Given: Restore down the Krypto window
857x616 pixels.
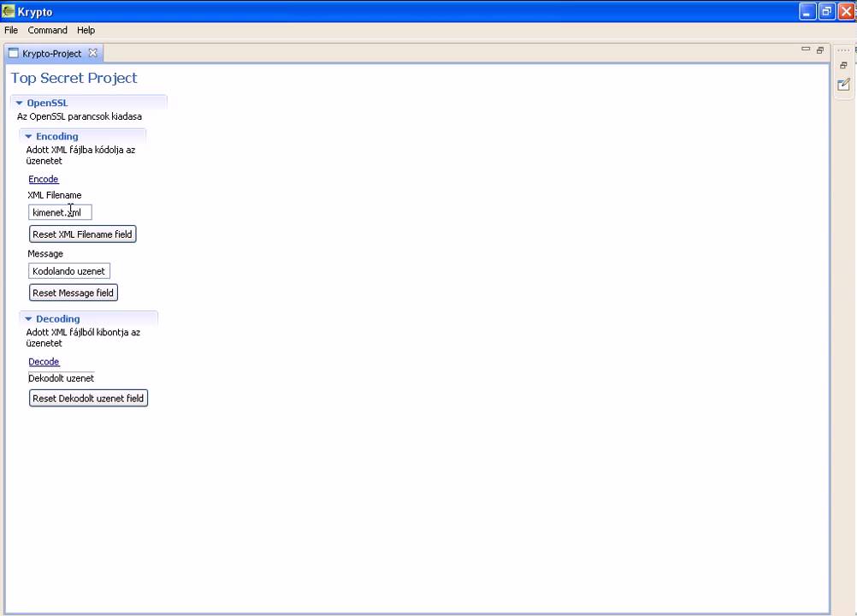Looking at the screenshot, I should 827,11.
